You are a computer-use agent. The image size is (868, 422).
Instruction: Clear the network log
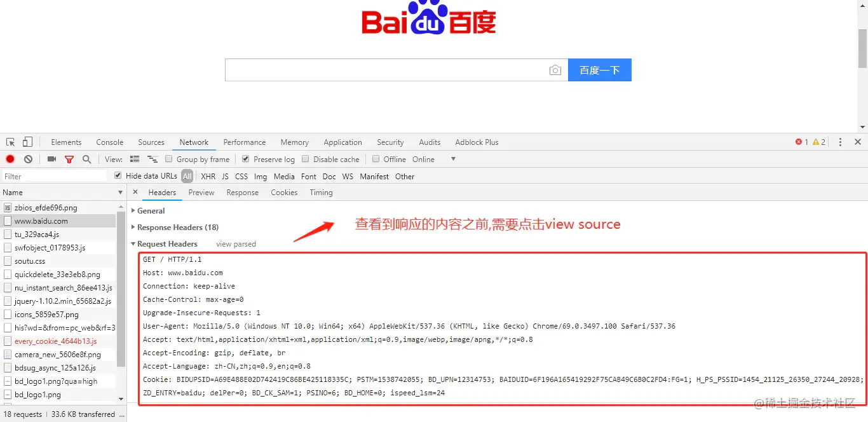coord(28,159)
